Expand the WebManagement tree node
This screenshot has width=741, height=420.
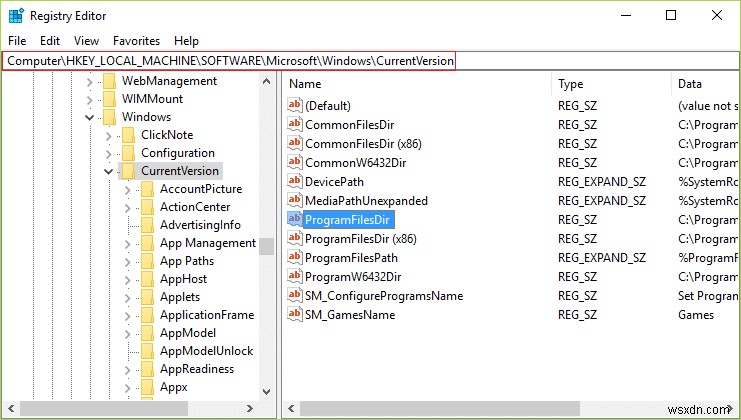(x=89, y=82)
